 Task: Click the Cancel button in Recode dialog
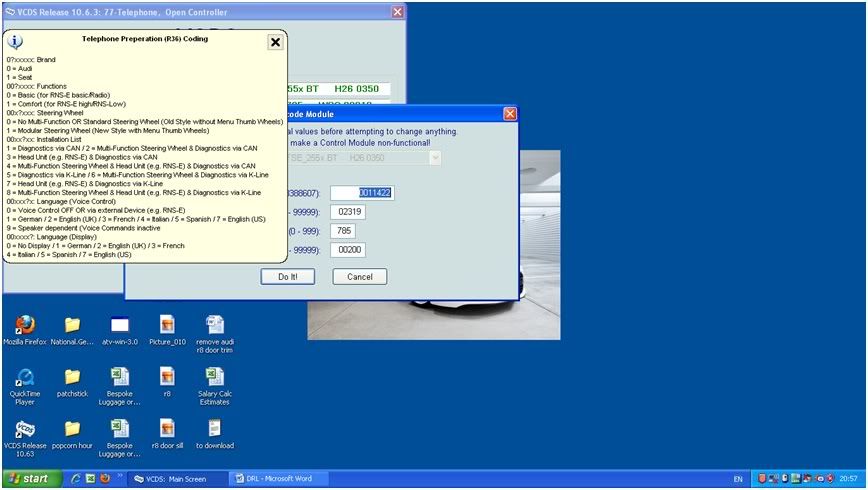pyautogui.click(x=359, y=276)
